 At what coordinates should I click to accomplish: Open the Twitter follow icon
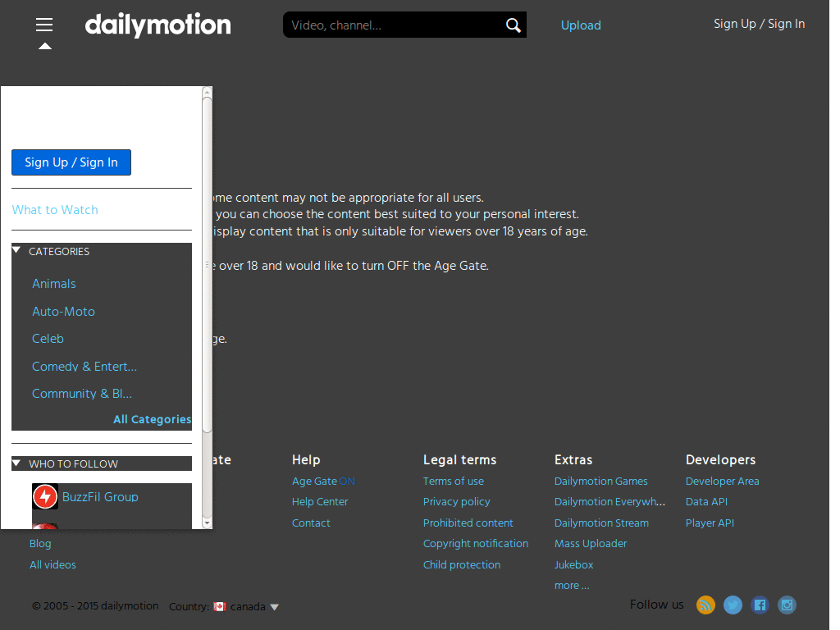tap(733, 605)
